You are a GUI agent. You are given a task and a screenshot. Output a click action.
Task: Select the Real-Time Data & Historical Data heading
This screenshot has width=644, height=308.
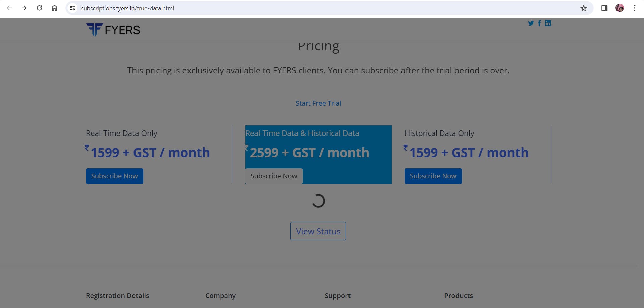(x=302, y=133)
